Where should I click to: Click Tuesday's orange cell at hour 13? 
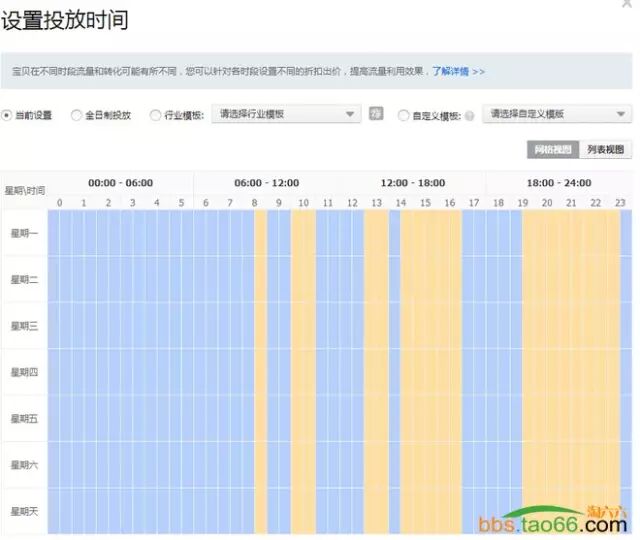[x=376, y=280]
